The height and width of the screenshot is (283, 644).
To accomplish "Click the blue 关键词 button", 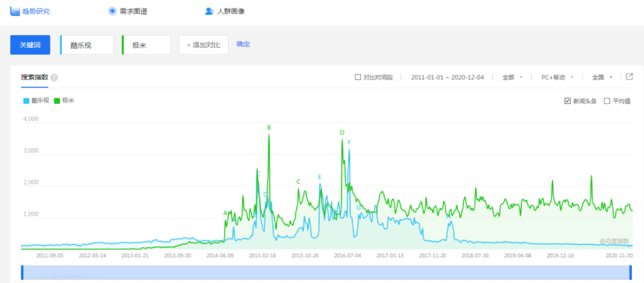I will click(30, 45).
